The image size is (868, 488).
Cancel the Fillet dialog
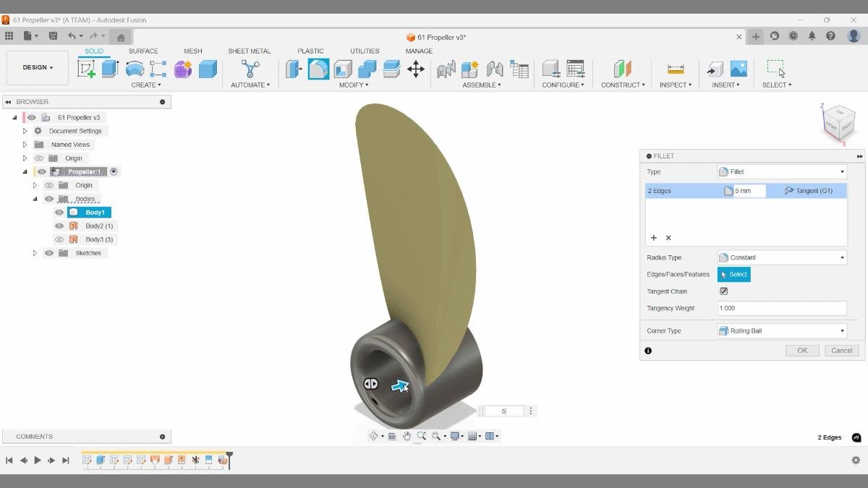pos(841,350)
